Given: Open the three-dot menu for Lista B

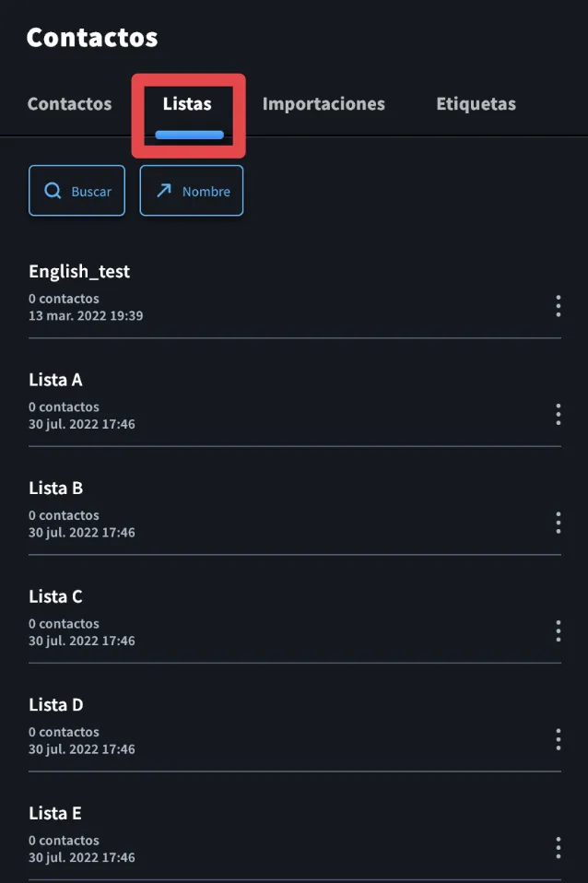Looking at the screenshot, I should (x=559, y=523).
